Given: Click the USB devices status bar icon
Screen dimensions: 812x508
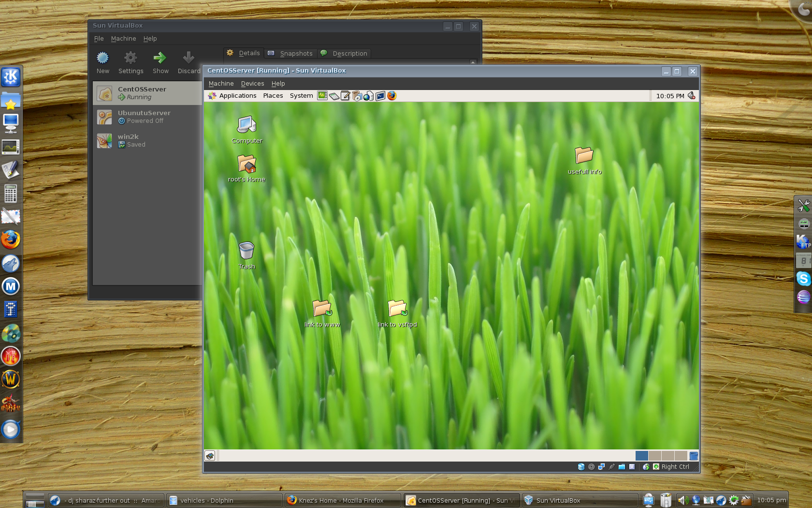Looking at the screenshot, I should (611, 467).
